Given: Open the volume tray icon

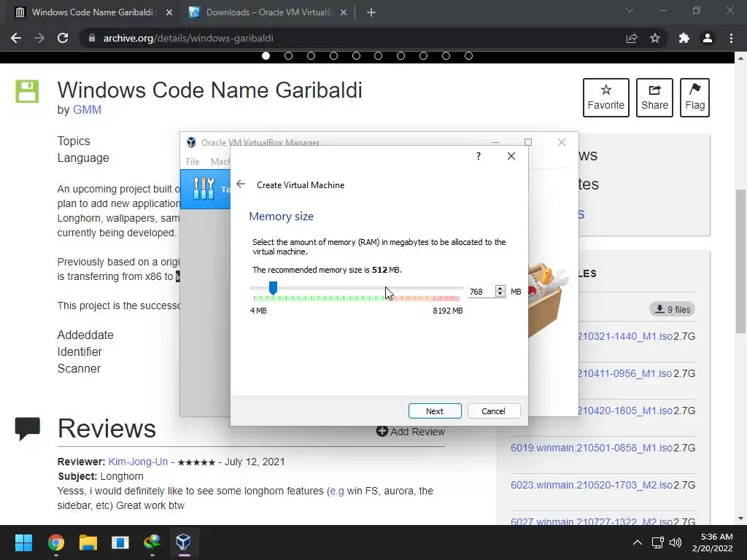Looking at the screenshot, I should click(x=676, y=542).
